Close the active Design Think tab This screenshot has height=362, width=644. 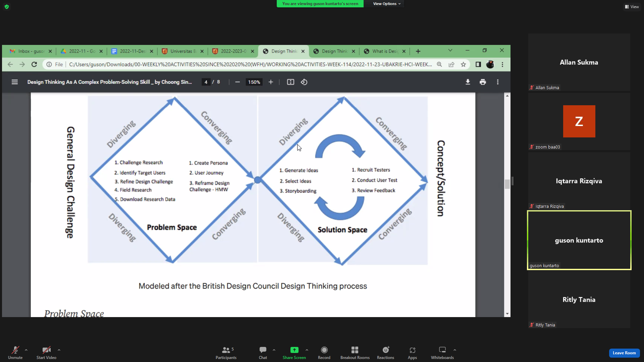click(x=303, y=51)
